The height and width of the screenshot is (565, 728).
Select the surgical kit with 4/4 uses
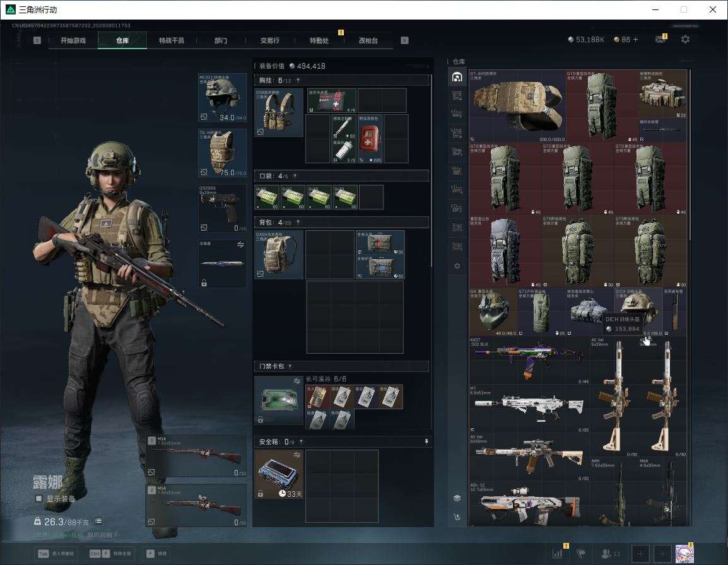(x=331, y=100)
